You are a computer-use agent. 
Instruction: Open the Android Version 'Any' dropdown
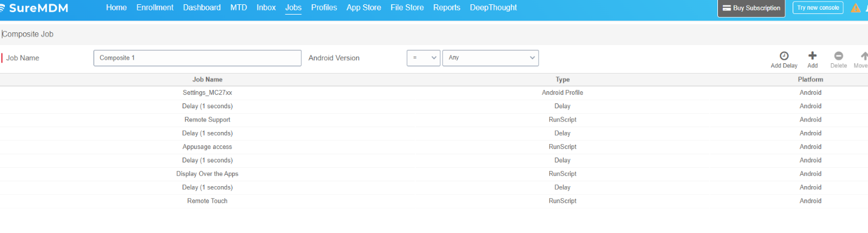pos(490,58)
